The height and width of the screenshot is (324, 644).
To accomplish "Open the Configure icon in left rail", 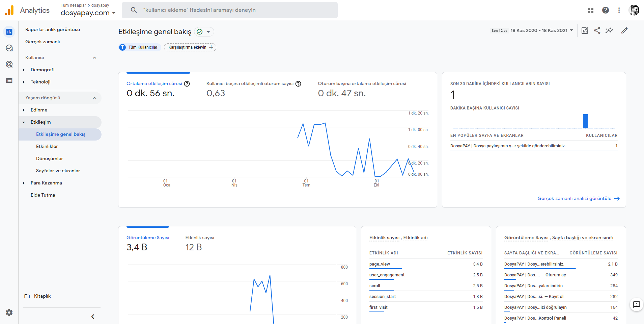I will (9, 80).
